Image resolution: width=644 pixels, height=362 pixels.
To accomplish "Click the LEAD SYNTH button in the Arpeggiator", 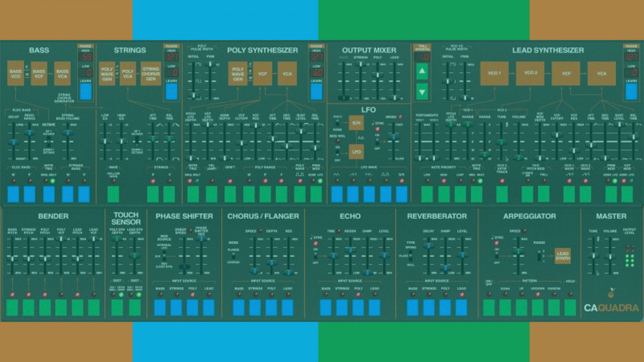I will [x=563, y=255].
